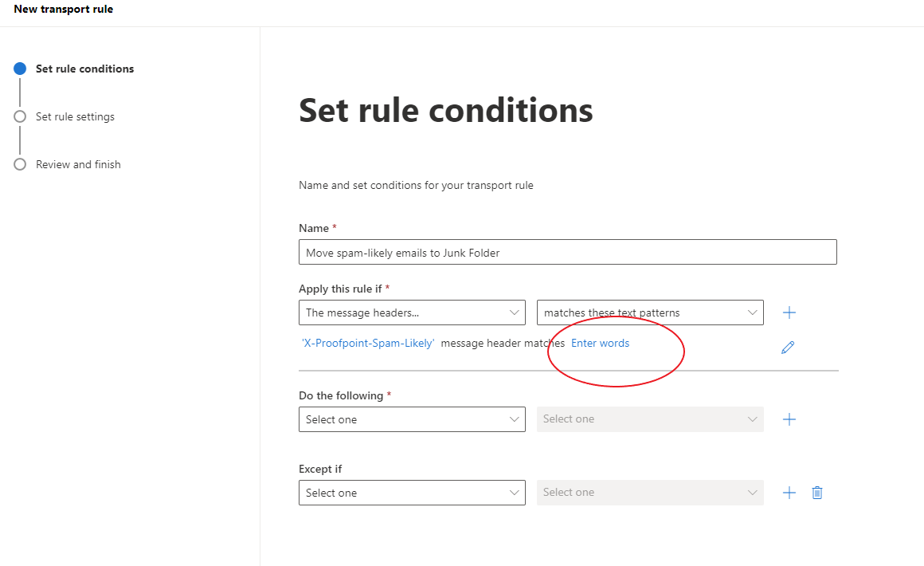924x566 pixels.
Task: Expand the 'Do the following' Select one dropdown
Action: coord(411,419)
